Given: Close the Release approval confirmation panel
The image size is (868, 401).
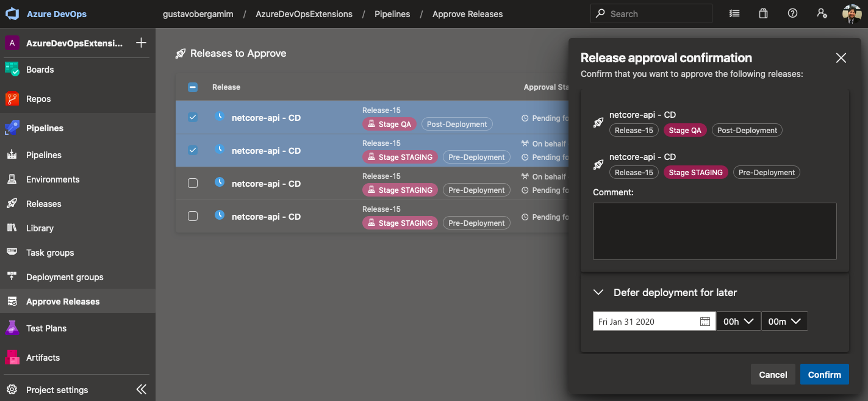Looking at the screenshot, I should [841, 58].
